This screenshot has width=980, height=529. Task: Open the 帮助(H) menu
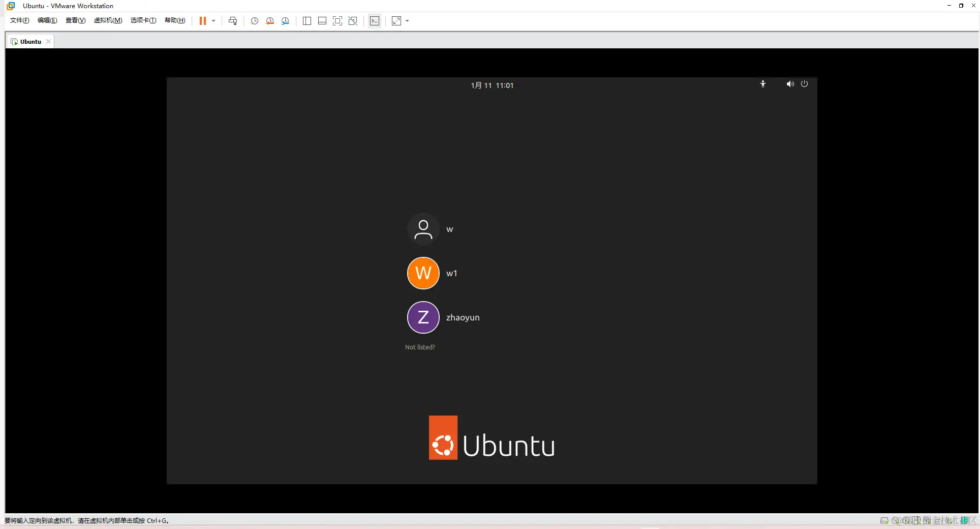tap(175, 20)
